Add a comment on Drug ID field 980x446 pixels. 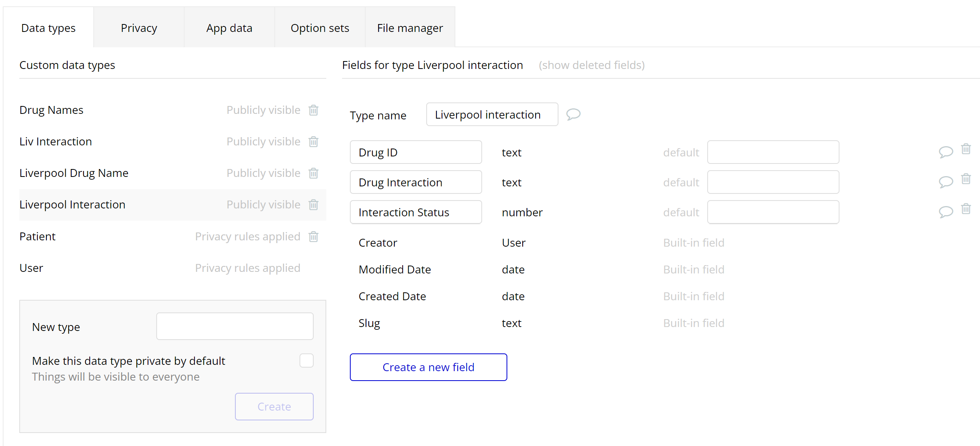coord(945,152)
